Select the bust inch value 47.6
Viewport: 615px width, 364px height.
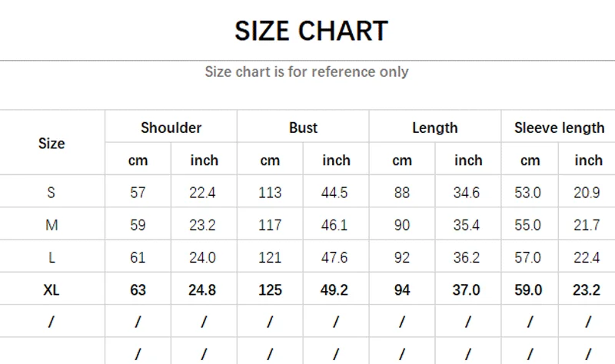point(336,258)
